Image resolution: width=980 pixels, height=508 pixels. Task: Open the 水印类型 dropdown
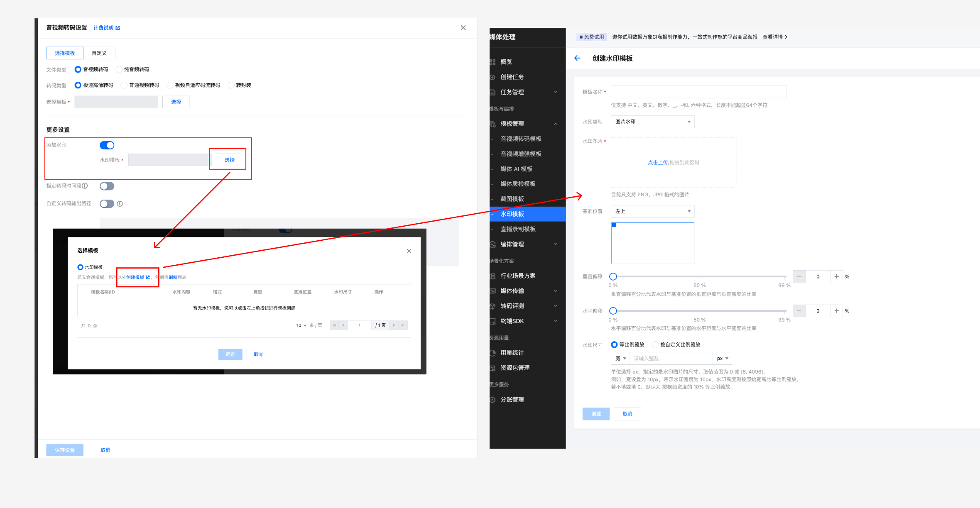click(652, 122)
